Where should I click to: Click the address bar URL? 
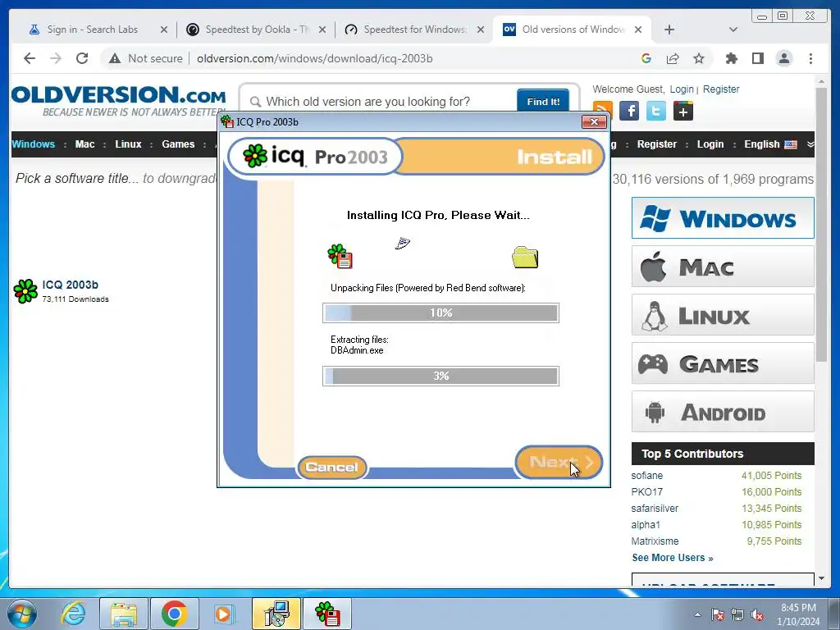pyautogui.click(x=314, y=58)
